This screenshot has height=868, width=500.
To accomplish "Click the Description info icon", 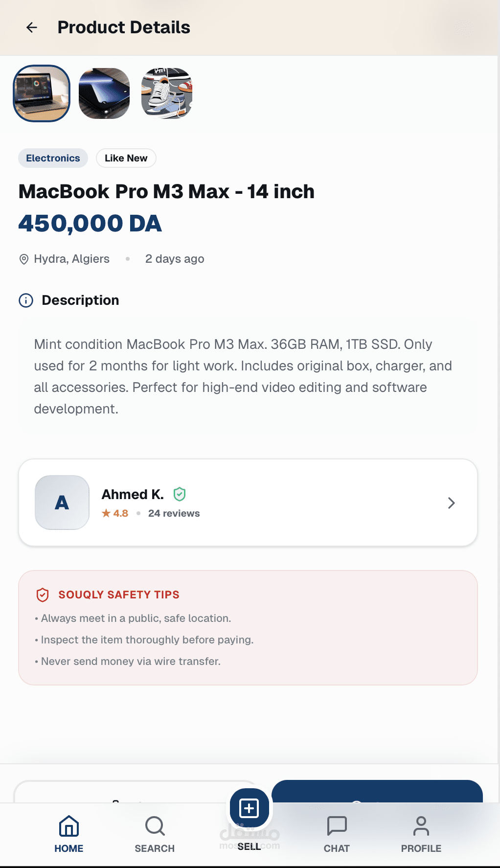I will (26, 300).
